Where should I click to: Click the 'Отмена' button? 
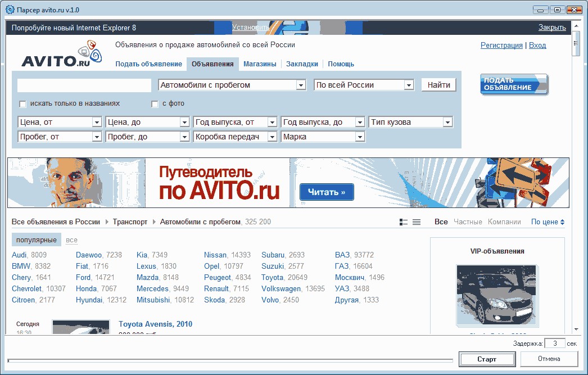[549, 359]
